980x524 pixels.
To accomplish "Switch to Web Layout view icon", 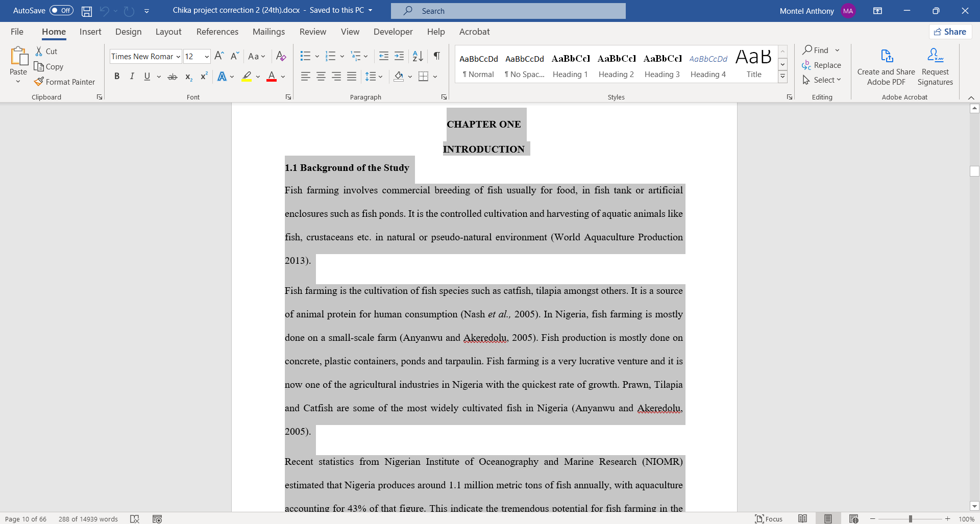I will point(853,518).
